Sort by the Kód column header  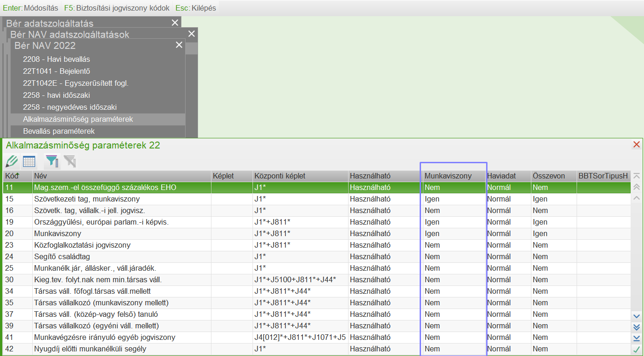point(18,176)
